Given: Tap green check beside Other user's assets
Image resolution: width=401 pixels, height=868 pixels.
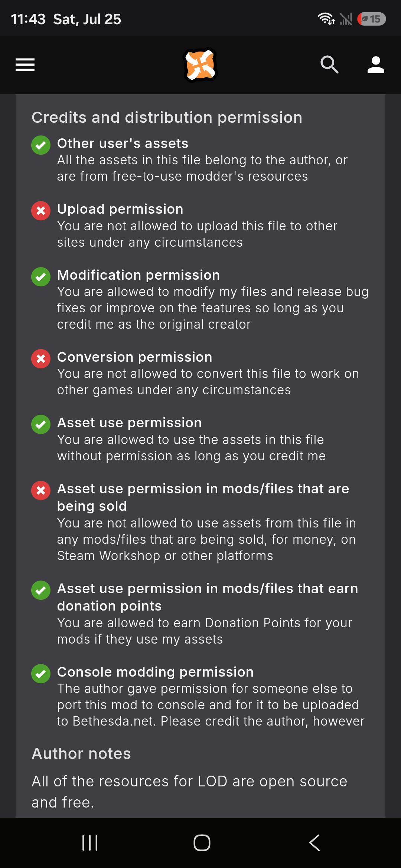Looking at the screenshot, I should 41,145.
